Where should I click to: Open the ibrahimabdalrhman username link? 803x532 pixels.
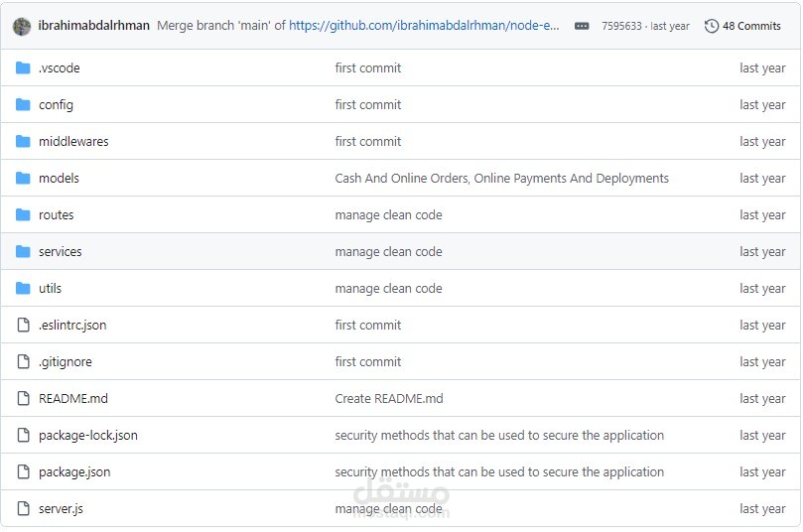click(x=93, y=26)
